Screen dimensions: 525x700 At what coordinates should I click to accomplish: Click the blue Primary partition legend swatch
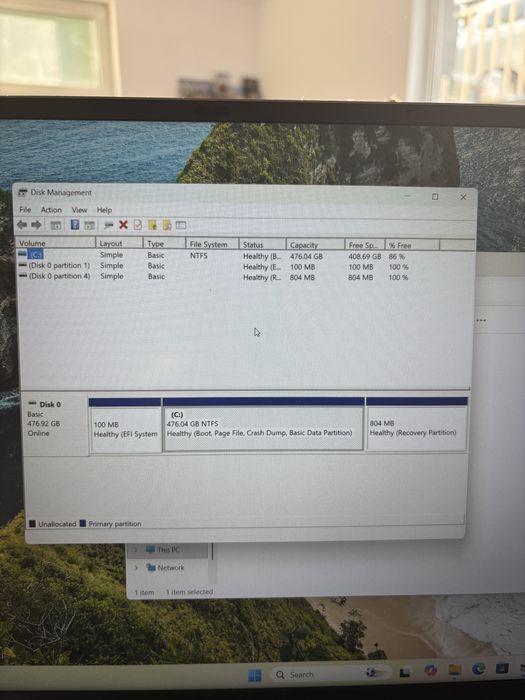point(83,523)
